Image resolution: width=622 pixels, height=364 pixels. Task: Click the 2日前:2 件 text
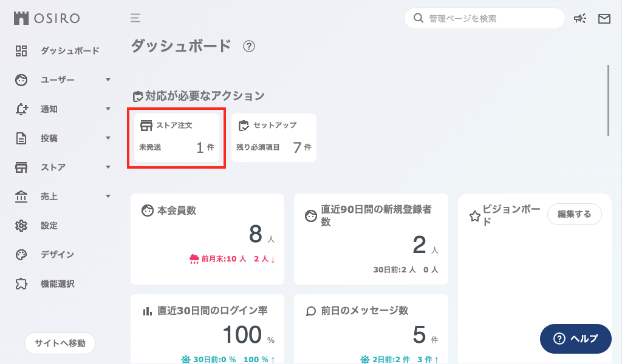[x=391, y=360]
